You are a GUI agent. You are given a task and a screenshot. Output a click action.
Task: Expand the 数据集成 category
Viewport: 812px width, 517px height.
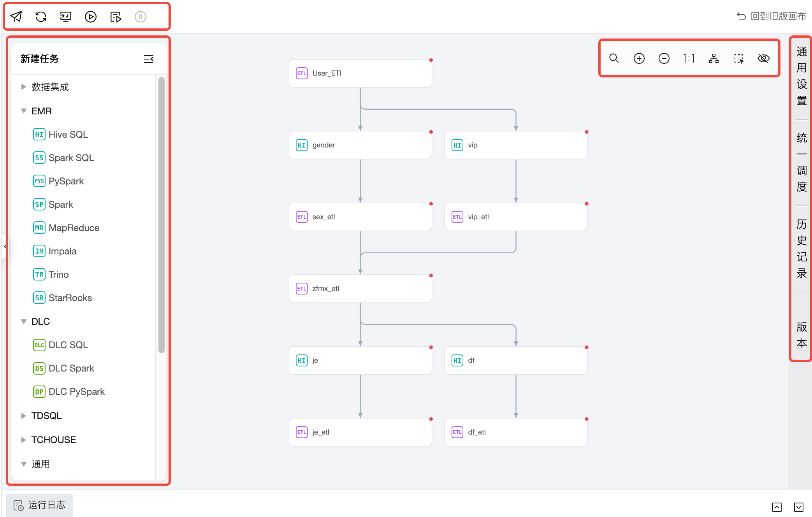[x=24, y=87]
